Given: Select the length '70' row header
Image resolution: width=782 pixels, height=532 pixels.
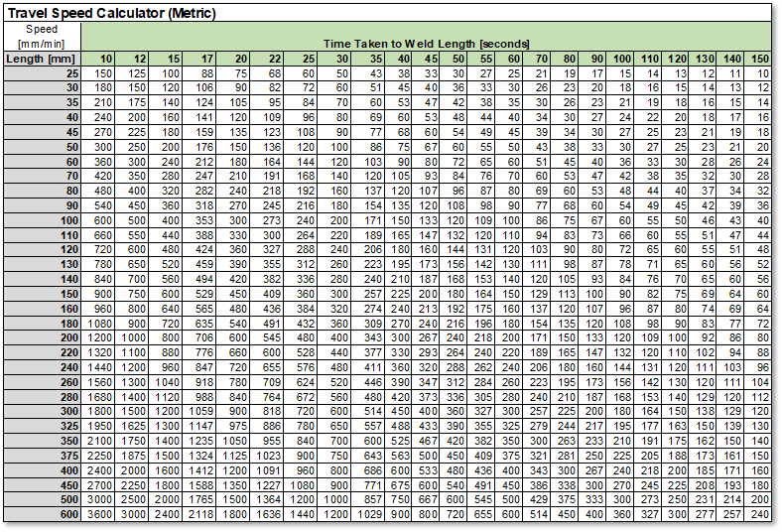Looking at the screenshot, I should point(42,176).
